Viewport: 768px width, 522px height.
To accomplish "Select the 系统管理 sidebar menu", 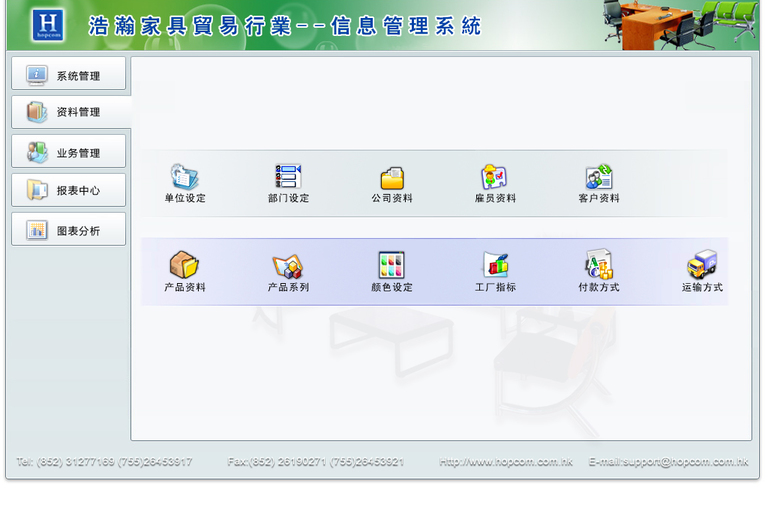I will (69, 75).
